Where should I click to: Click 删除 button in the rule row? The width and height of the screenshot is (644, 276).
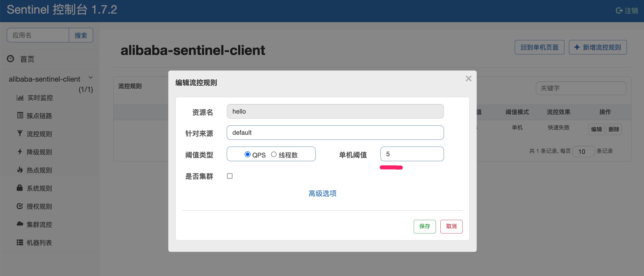click(614, 129)
